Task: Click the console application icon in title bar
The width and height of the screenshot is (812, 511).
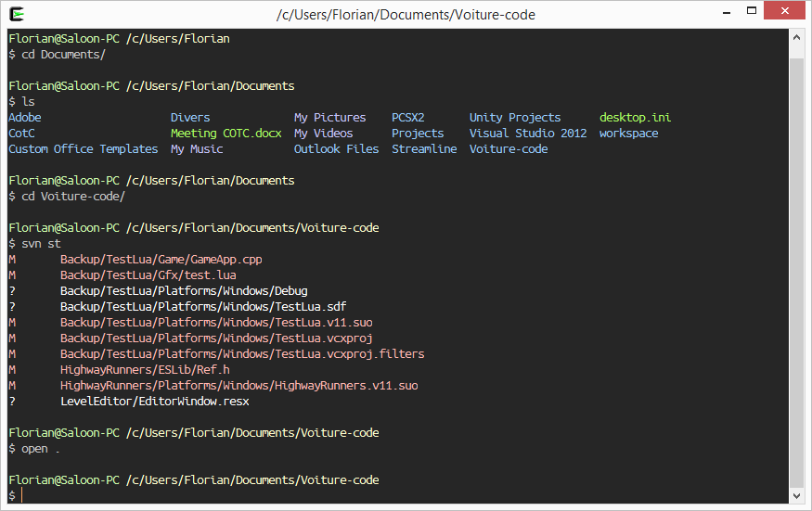Action: pyautogui.click(x=17, y=14)
